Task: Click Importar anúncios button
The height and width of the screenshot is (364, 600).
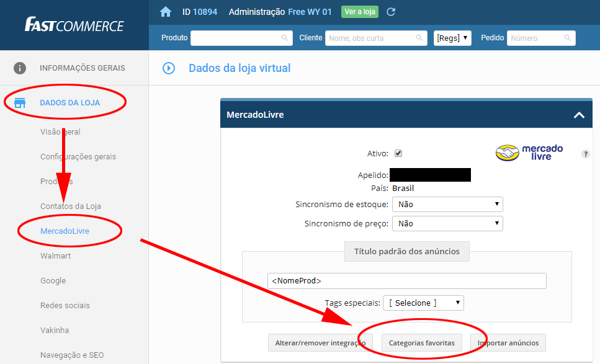Action: click(508, 343)
